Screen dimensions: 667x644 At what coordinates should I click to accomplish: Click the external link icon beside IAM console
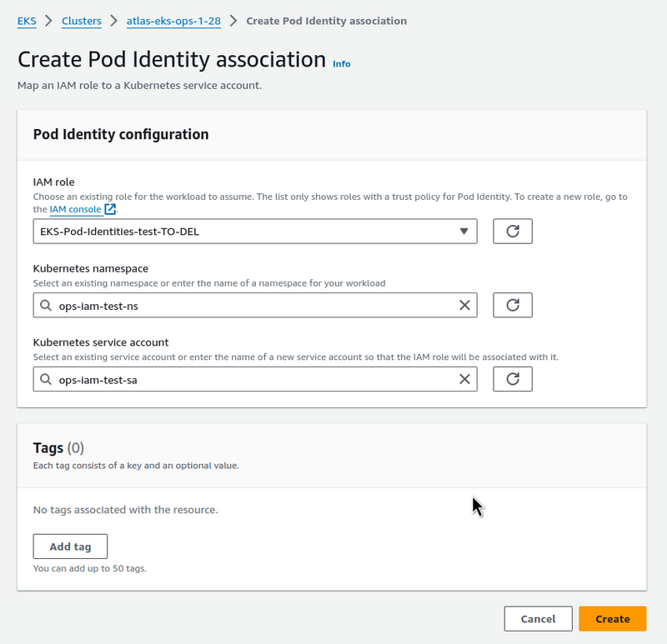click(x=110, y=209)
